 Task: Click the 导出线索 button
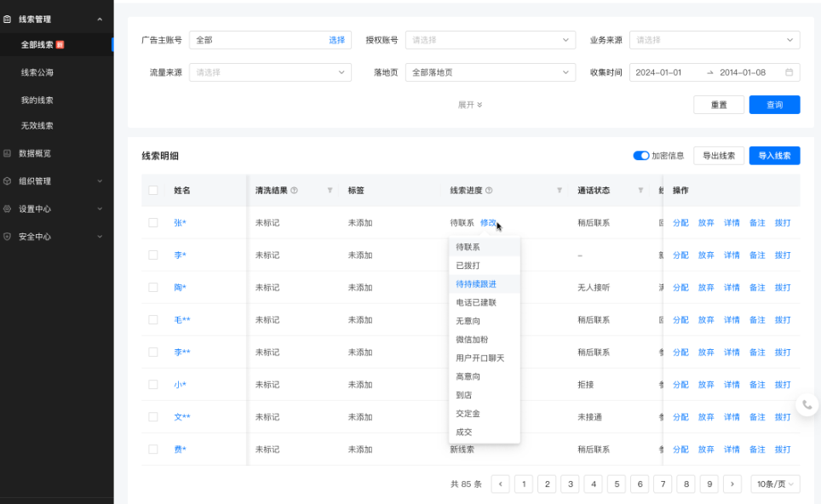(x=719, y=156)
